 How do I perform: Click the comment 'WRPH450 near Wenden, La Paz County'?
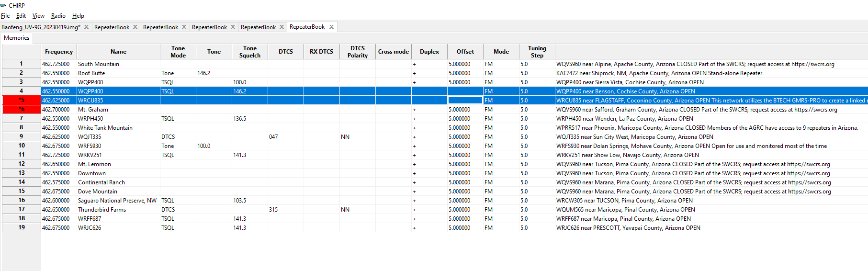pos(711,118)
